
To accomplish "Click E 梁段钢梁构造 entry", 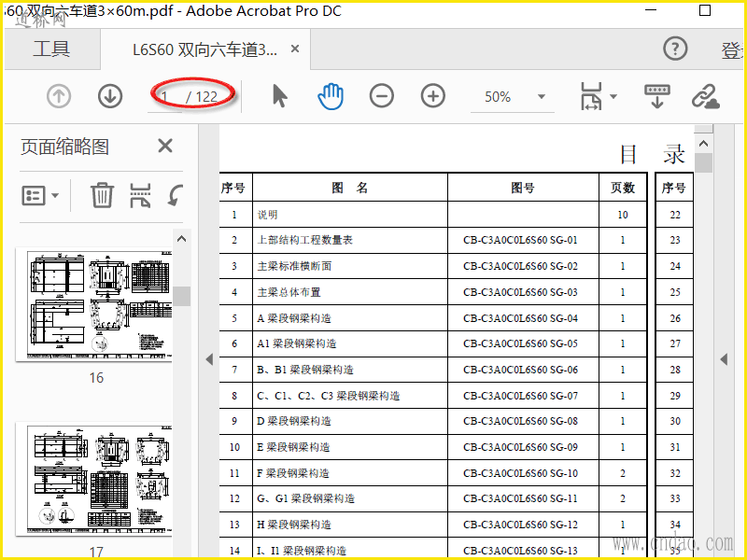I will 293,447.
